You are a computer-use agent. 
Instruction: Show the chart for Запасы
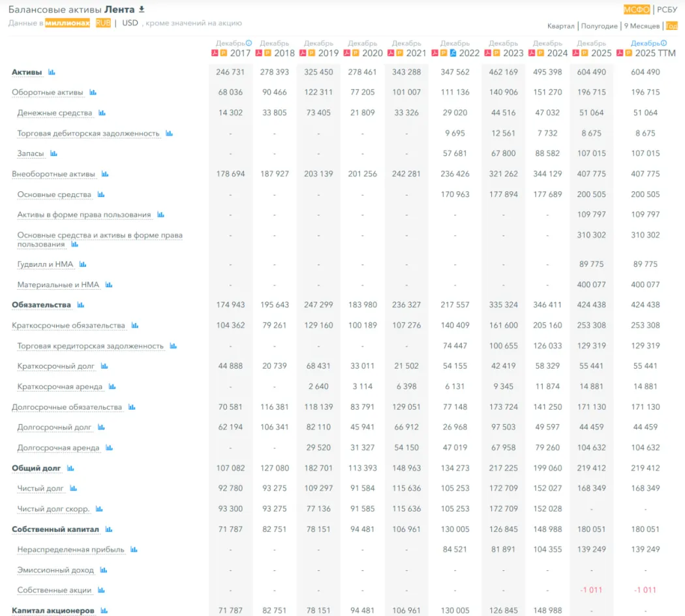(53, 154)
